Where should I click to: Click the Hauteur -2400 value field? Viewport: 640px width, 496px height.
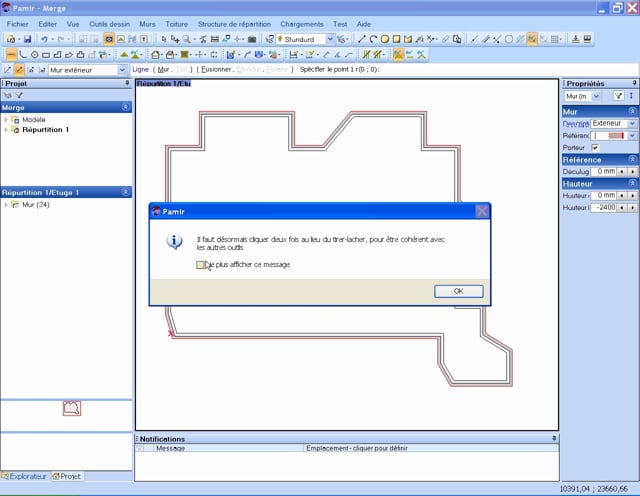(604, 207)
